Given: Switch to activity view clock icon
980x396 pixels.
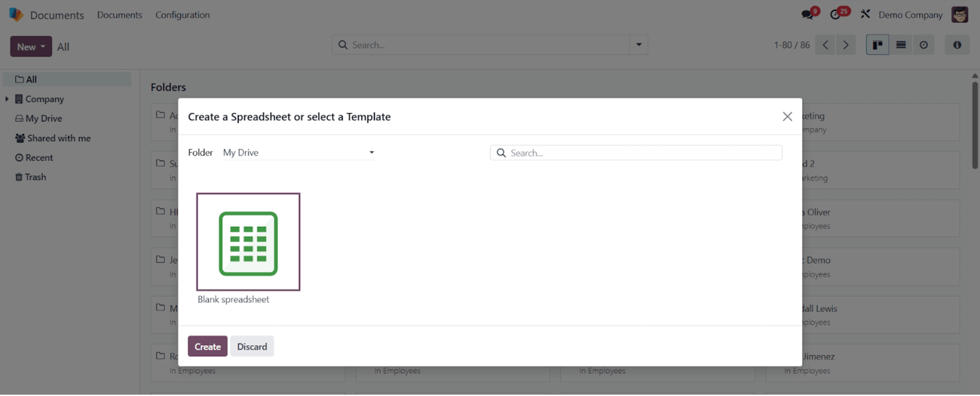Looking at the screenshot, I should [924, 45].
